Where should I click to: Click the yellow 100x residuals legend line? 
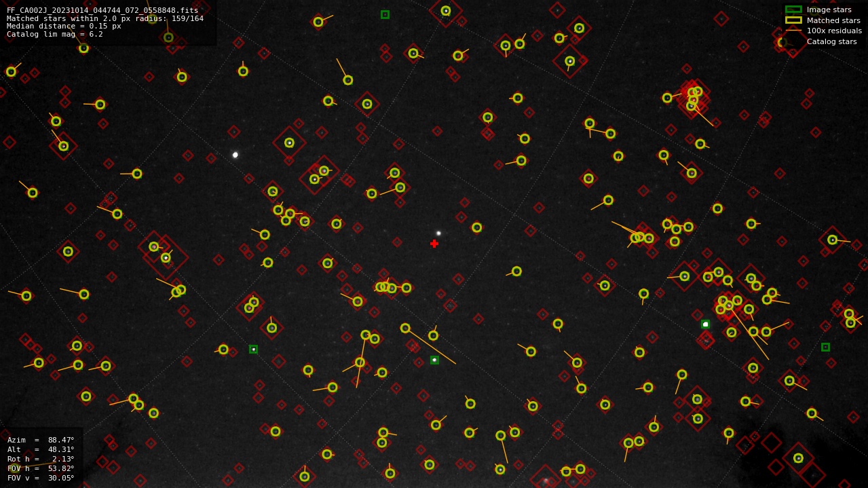(793, 31)
